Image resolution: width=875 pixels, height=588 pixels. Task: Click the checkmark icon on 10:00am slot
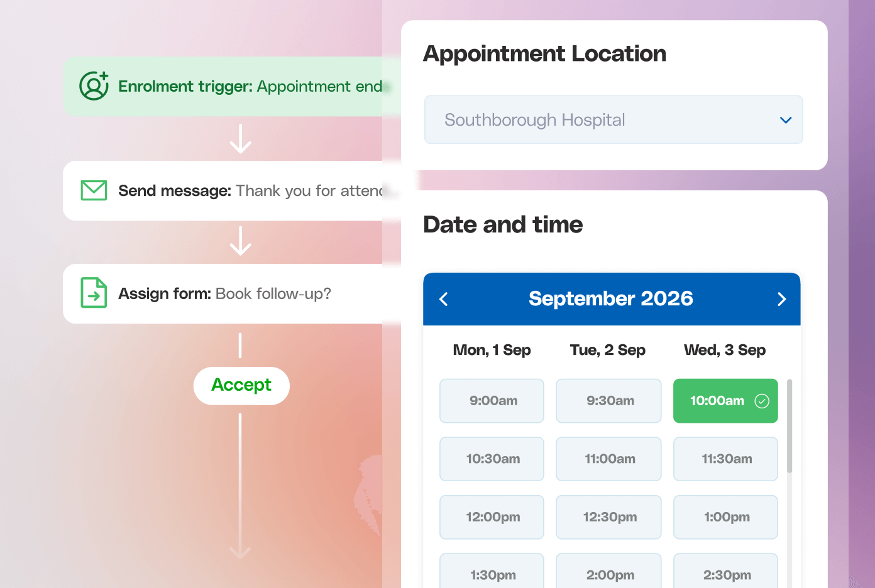click(x=762, y=401)
